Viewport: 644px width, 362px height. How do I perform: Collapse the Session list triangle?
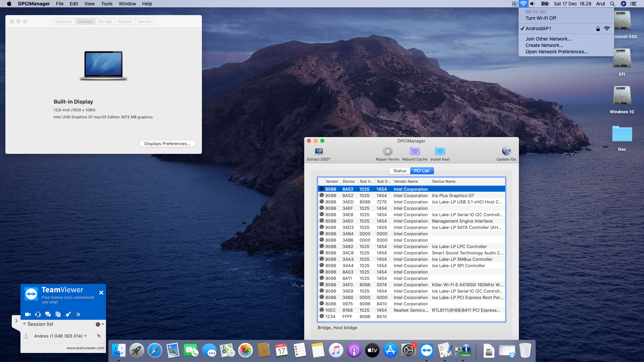point(24,324)
